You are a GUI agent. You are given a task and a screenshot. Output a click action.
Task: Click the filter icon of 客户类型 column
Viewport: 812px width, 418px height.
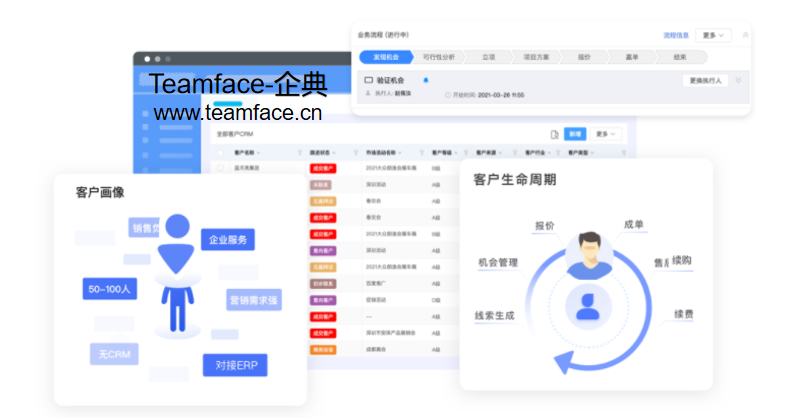pos(624,153)
